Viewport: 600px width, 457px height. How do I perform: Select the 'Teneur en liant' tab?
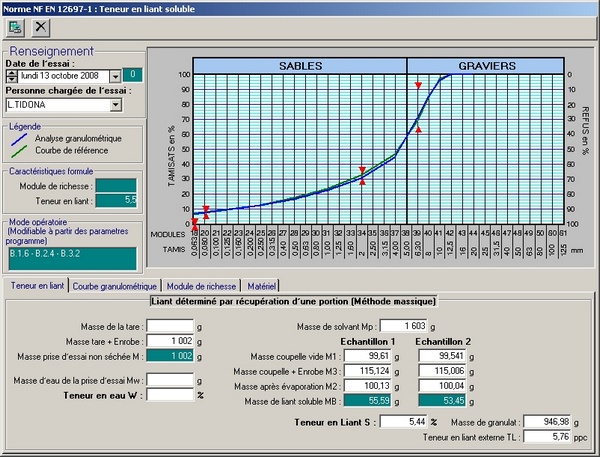coord(37,286)
